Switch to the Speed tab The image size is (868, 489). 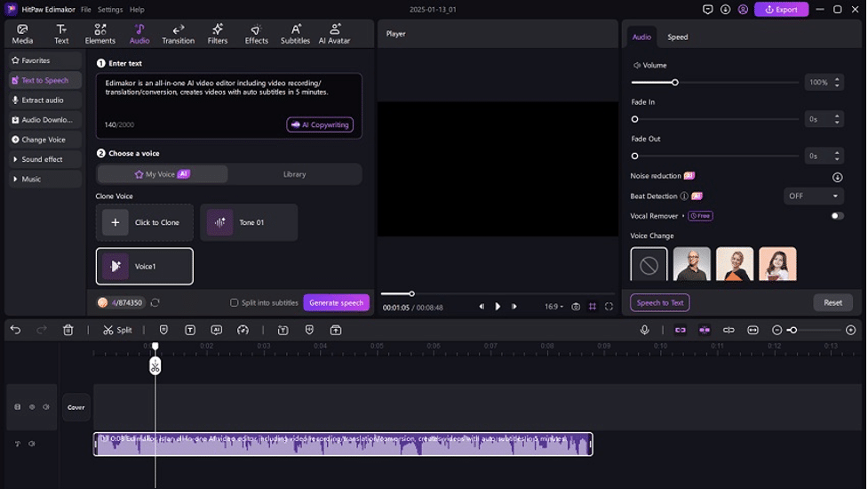click(x=678, y=37)
